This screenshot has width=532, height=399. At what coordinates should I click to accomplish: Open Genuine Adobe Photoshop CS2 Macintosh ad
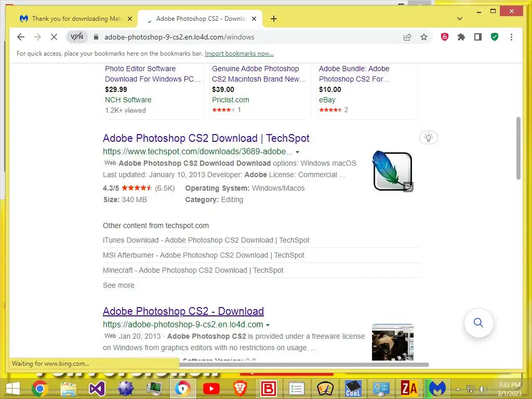[259, 74]
